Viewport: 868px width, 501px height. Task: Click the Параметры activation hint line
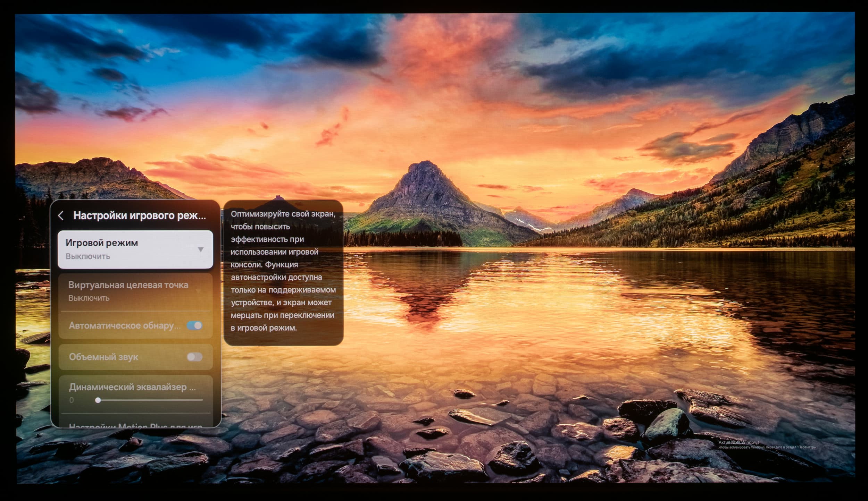point(768,448)
